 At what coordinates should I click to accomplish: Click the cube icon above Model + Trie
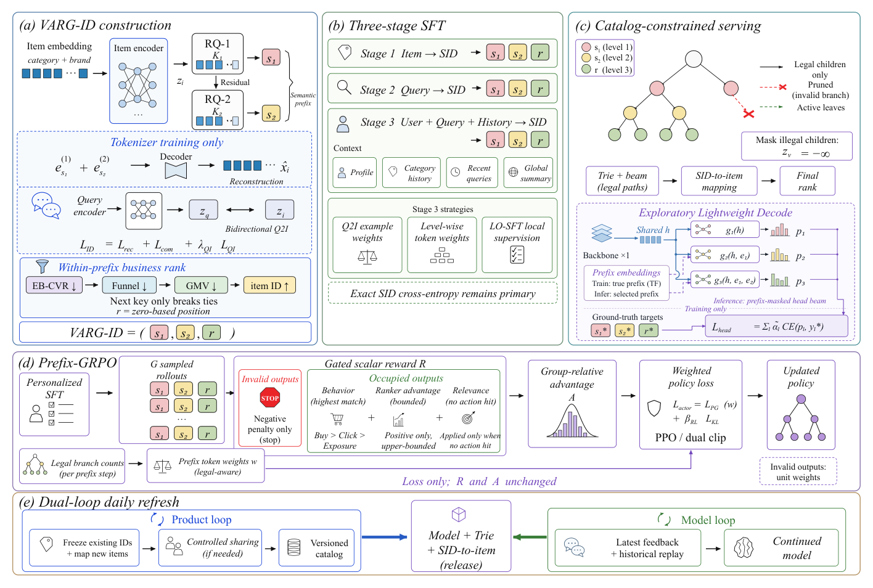(459, 514)
